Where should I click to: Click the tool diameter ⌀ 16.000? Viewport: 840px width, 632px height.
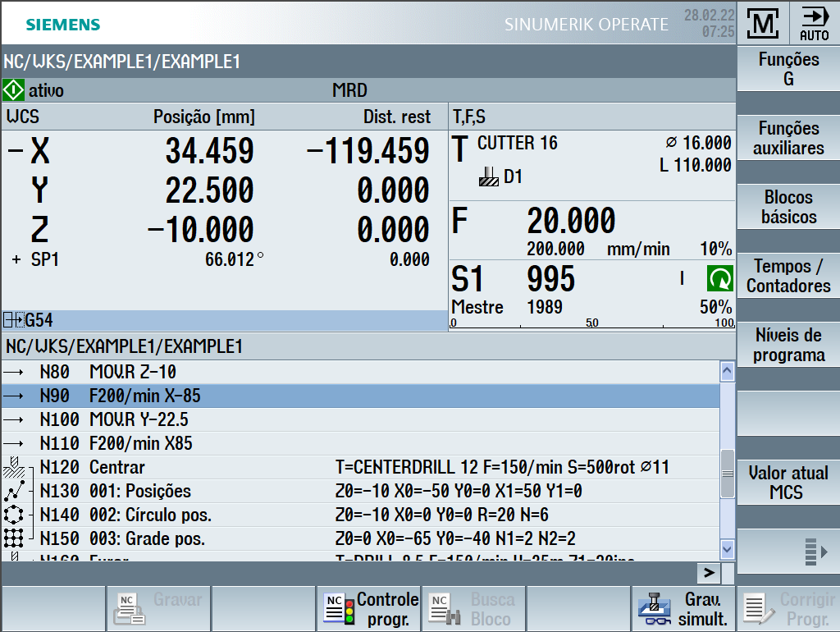tap(699, 143)
